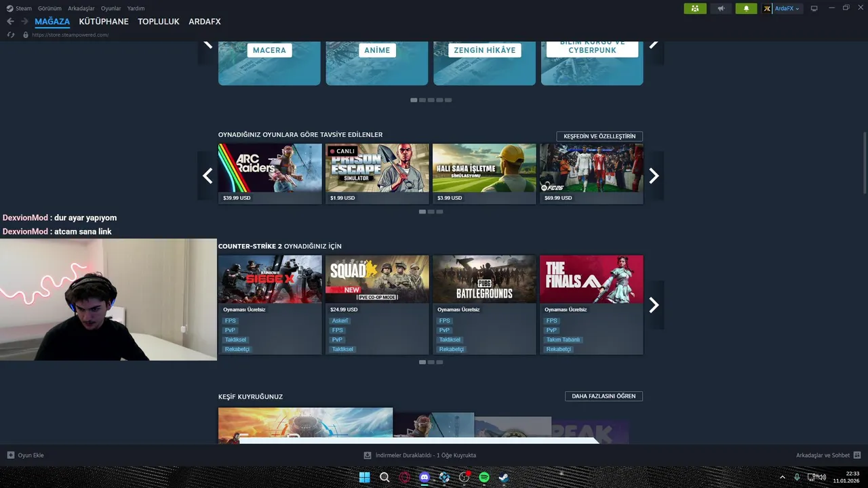Go back with the navigation arrow
The width and height of the screenshot is (868, 488).
tap(10, 22)
